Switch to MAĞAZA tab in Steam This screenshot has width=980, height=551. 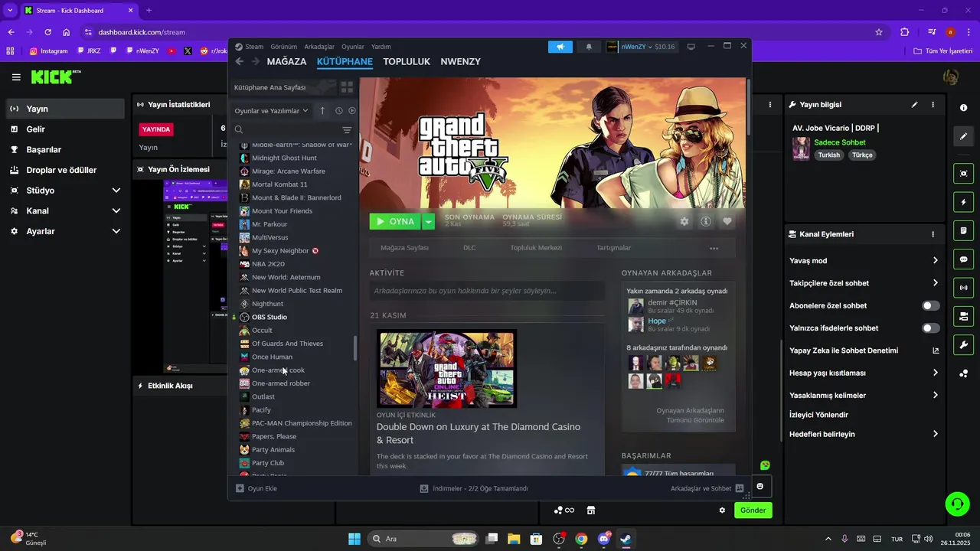click(286, 61)
